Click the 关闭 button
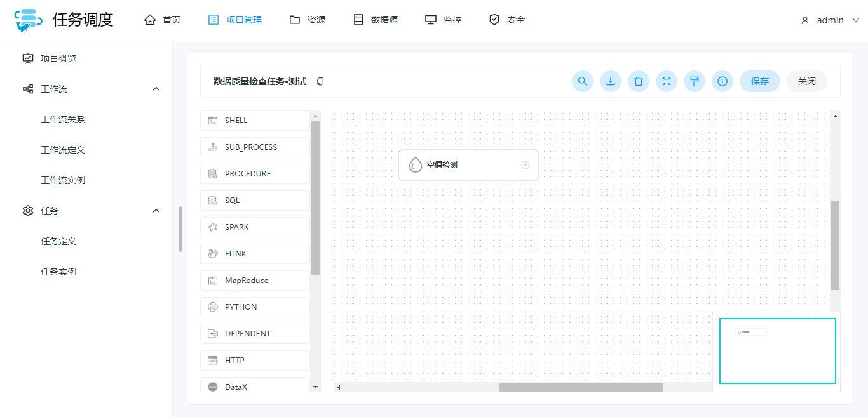Viewport: 868px width, 417px height. 806,81
